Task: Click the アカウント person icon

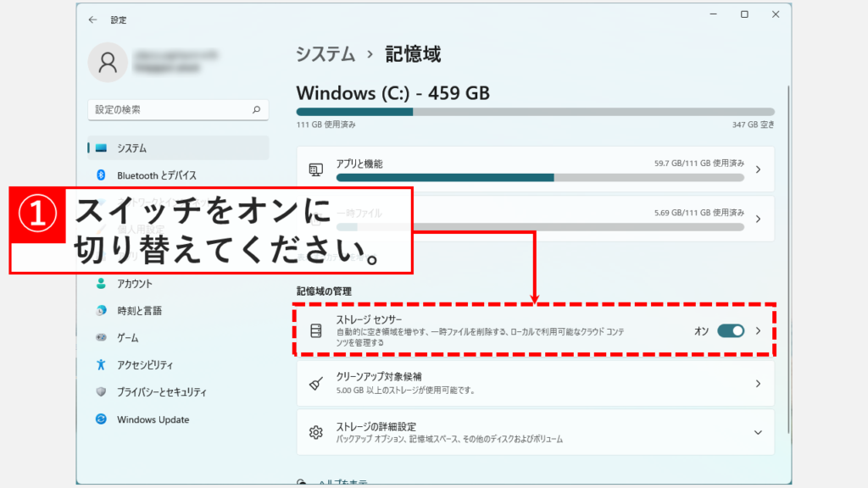Action: 101,283
